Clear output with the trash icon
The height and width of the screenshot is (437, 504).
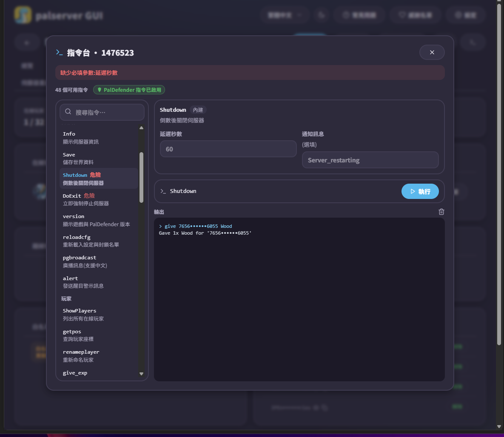[441, 212]
